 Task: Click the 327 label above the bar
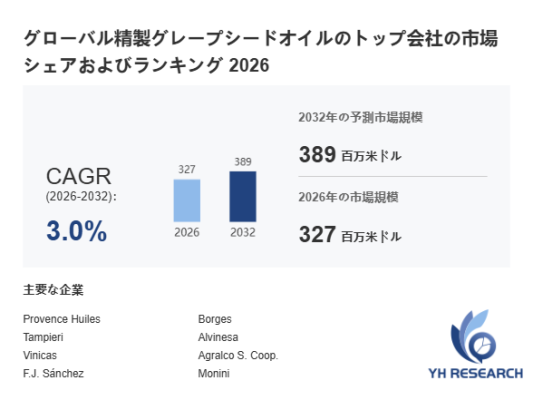(x=187, y=169)
